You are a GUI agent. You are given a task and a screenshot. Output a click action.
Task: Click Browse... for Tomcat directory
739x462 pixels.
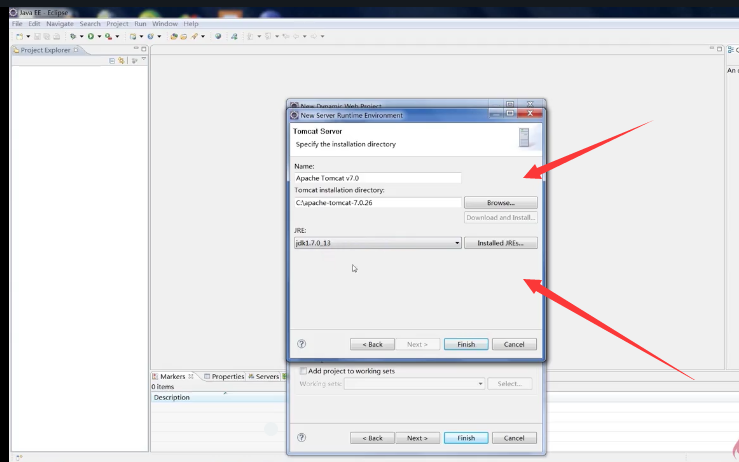click(x=501, y=203)
